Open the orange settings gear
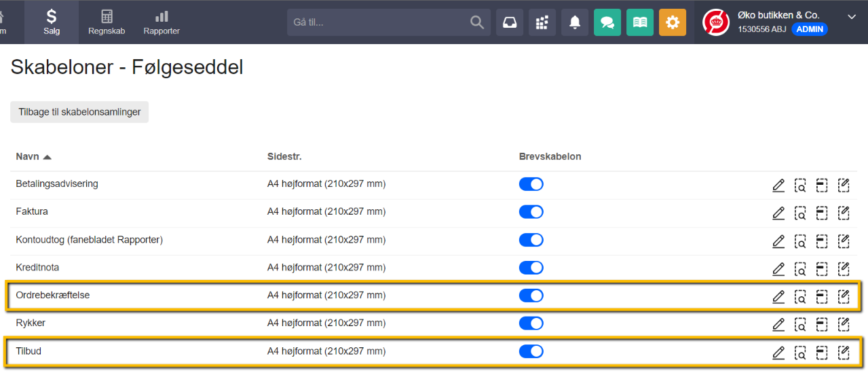Image resolution: width=868 pixels, height=390 pixels. 673,22
